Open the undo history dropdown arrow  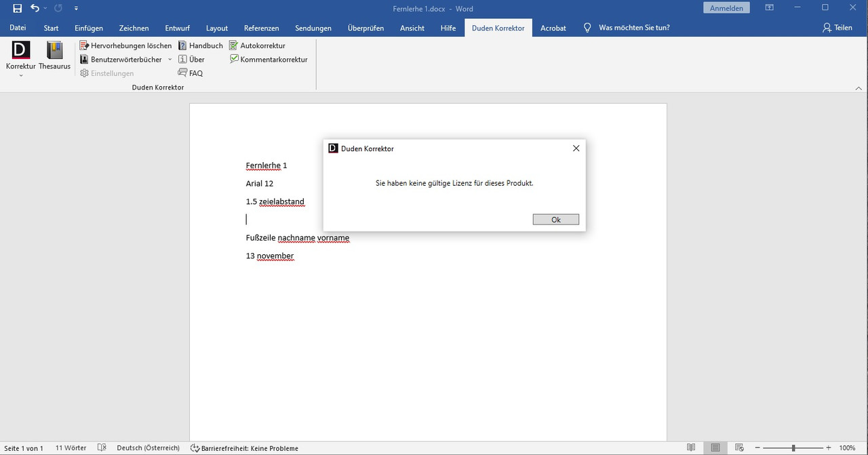[x=45, y=9]
